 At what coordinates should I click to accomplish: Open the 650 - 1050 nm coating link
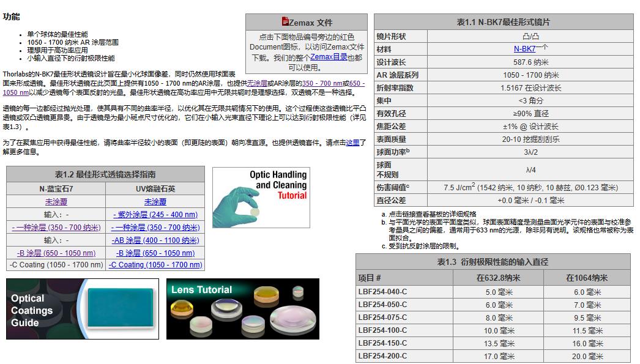(x=184, y=87)
